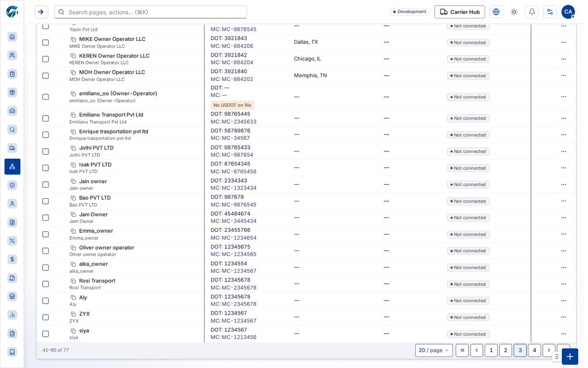This screenshot has height=368, width=588.
Task: Click the notifications bell icon
Action: 532,12
